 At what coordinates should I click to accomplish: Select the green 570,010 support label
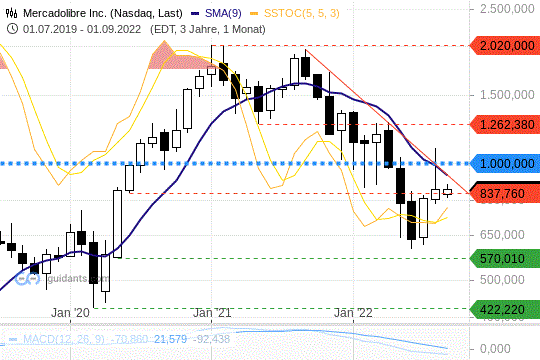(x=505, y=258)
